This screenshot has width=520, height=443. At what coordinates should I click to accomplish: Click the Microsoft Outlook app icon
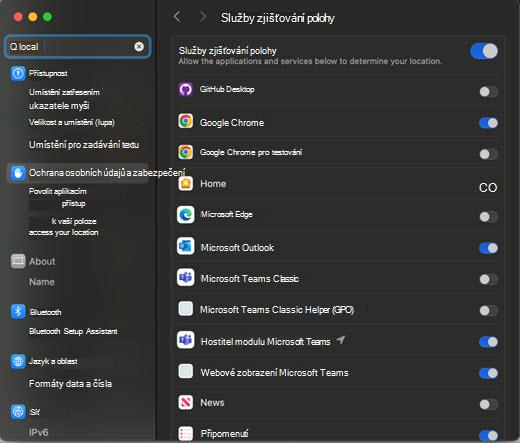point(186,246)
